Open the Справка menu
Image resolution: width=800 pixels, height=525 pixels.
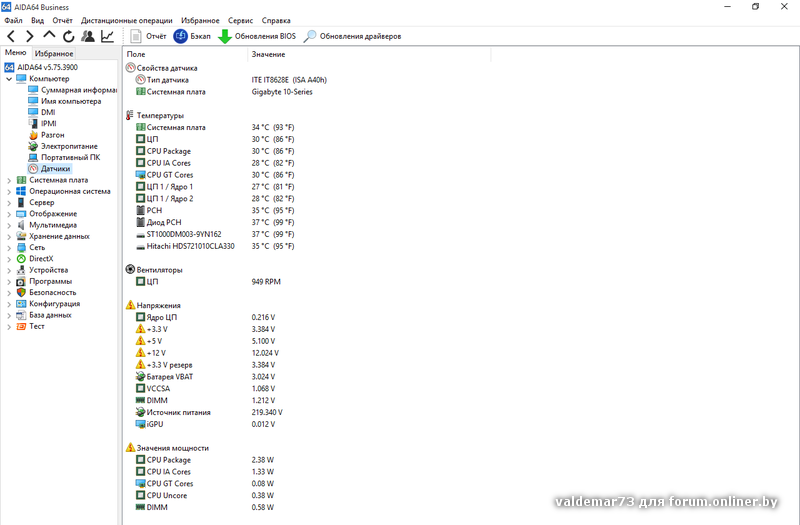pos(276,20)
